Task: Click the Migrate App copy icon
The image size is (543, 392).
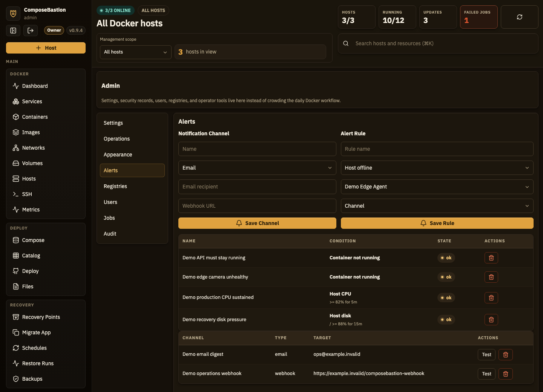Action: (16, 332)
